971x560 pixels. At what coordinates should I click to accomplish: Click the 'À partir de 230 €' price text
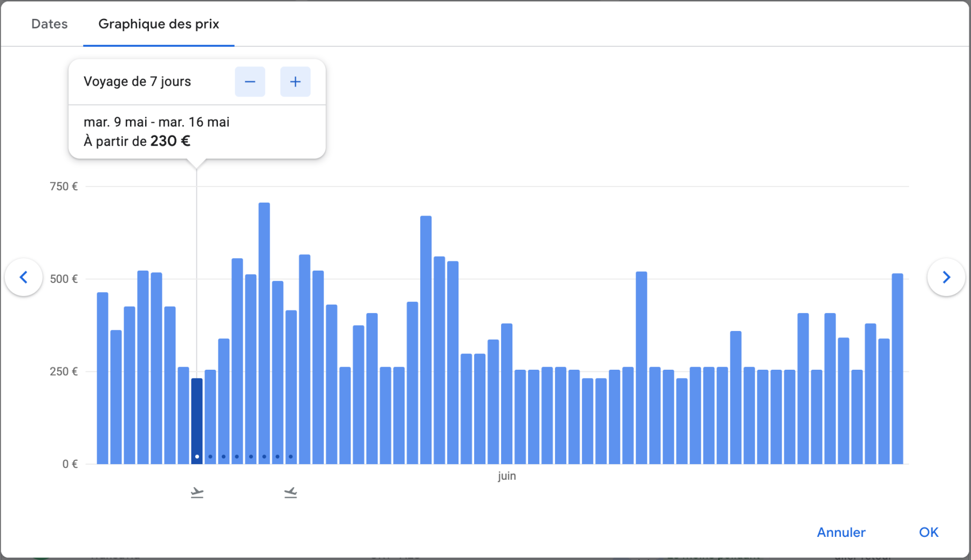tap(137, 141)
